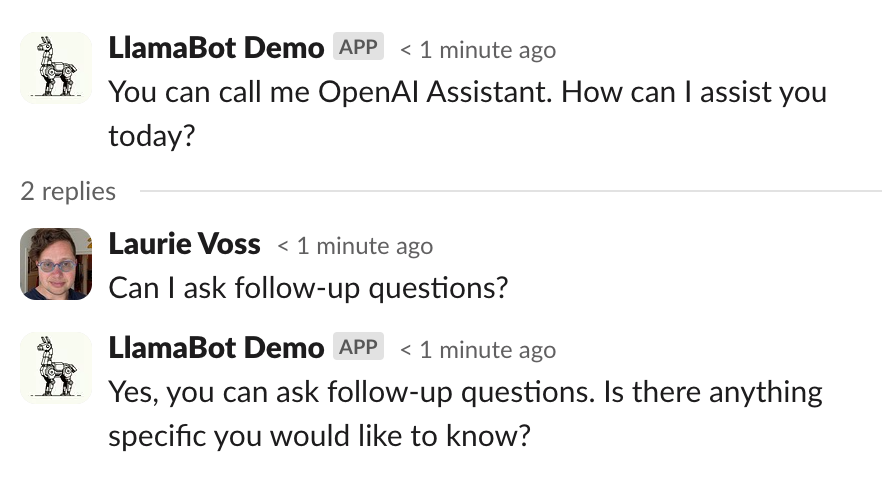Open LlamaBot Demo profile from the first message
The image size is (888, 478).
(215, 48)
